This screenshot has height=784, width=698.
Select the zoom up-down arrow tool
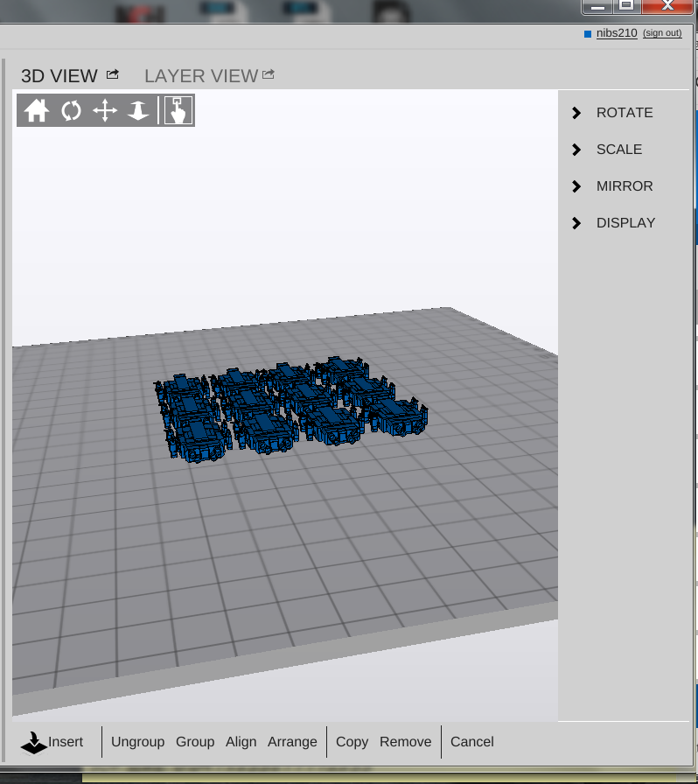tap(138, 110)
